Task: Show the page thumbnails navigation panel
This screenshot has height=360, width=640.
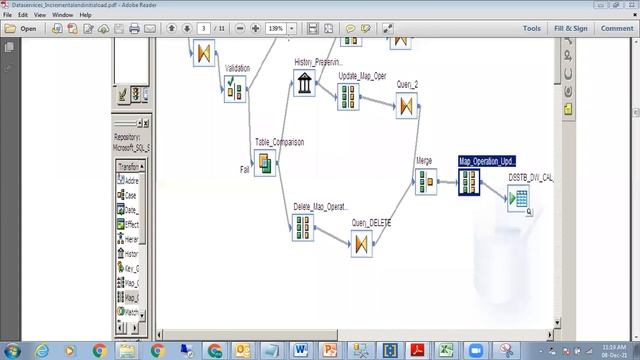Action: 9,47
